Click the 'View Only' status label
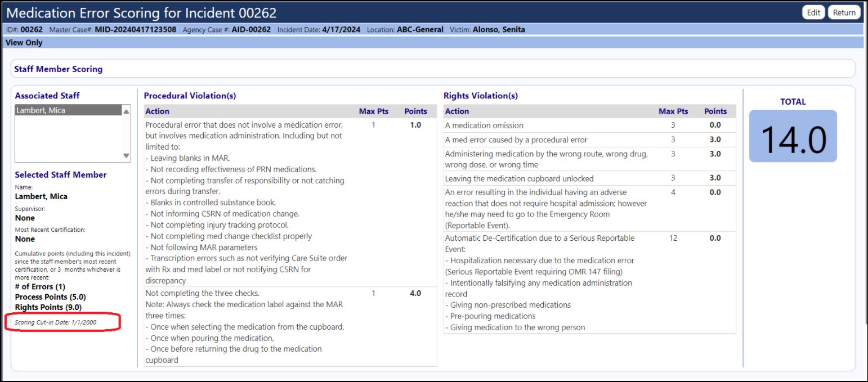Image resolution: width=868 pixels, height=382 pixels. click(24, 42)
